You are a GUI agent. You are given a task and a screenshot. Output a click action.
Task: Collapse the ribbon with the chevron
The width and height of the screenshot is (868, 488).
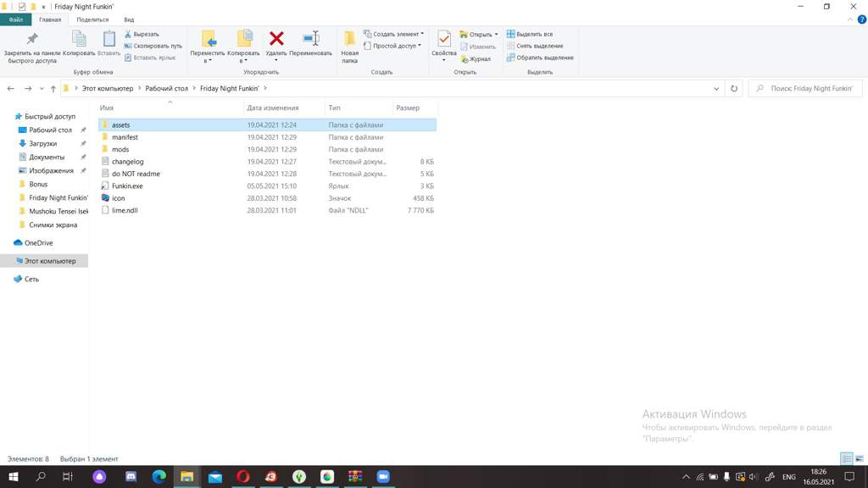click(850, 19)
